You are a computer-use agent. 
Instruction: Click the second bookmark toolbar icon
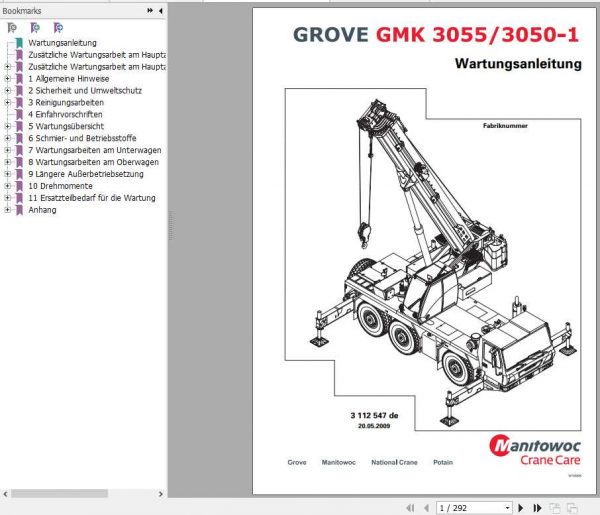35,28
